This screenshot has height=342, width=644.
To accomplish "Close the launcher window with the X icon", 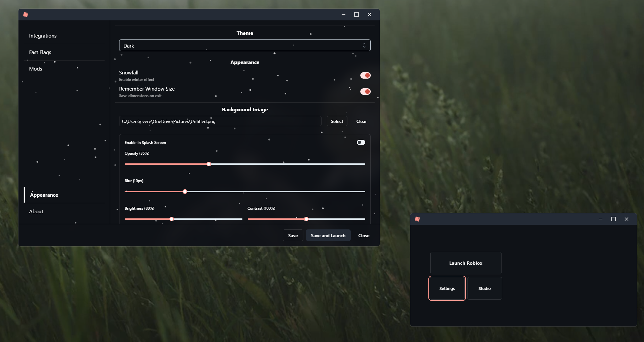I will (627, 219).
